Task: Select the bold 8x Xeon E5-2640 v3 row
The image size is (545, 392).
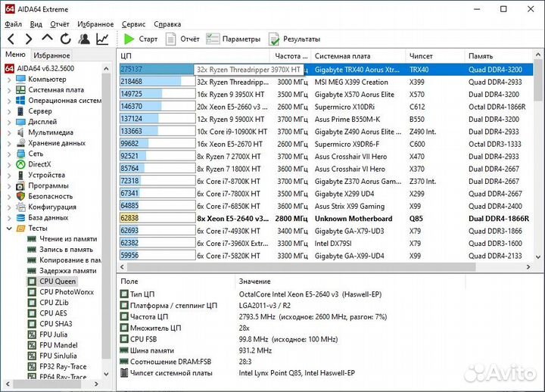Action: click(x=325, y=218)
